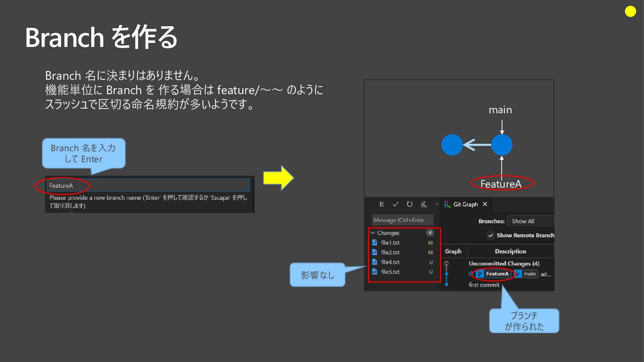Switch to the Git Graph tab
Screen dimensions: 644x362
(465, 204)
